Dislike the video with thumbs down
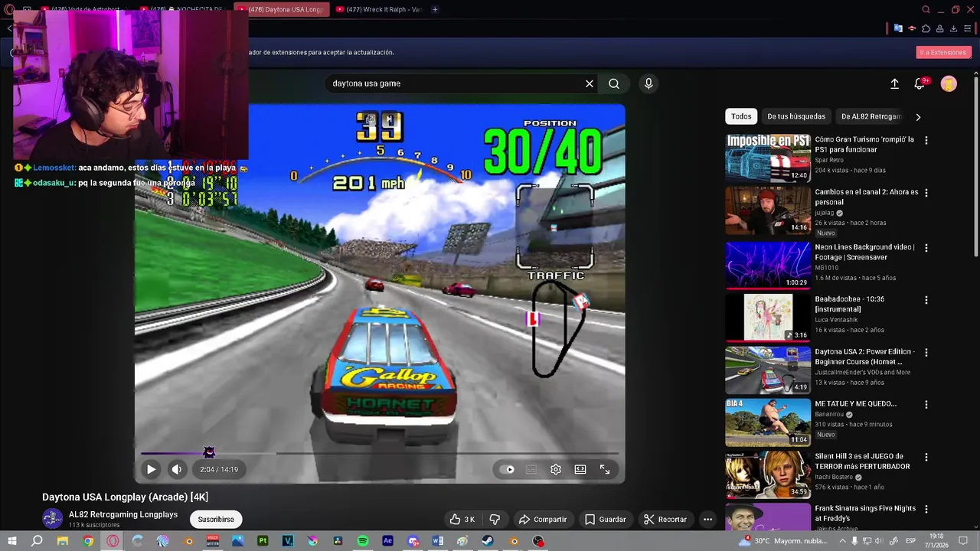The image size is (980, 551). point(495,519)
